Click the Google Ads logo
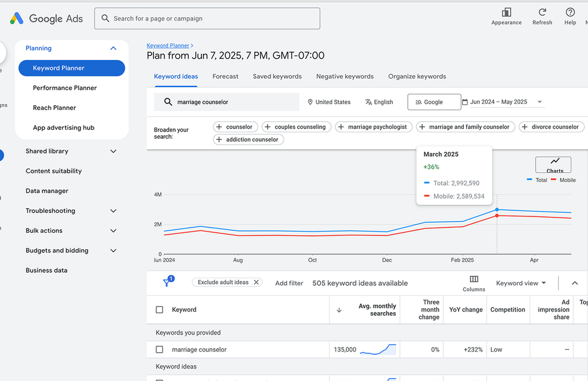 tap(46, 18)
